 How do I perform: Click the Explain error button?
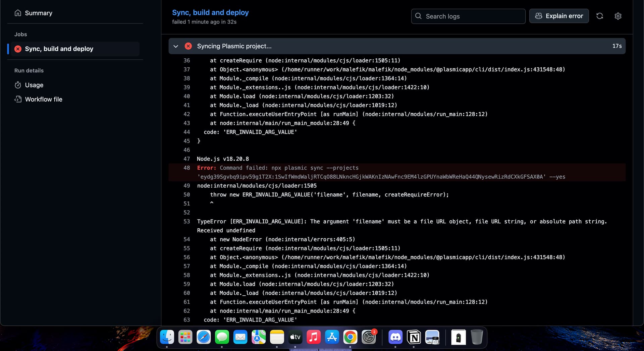[559, 16]
